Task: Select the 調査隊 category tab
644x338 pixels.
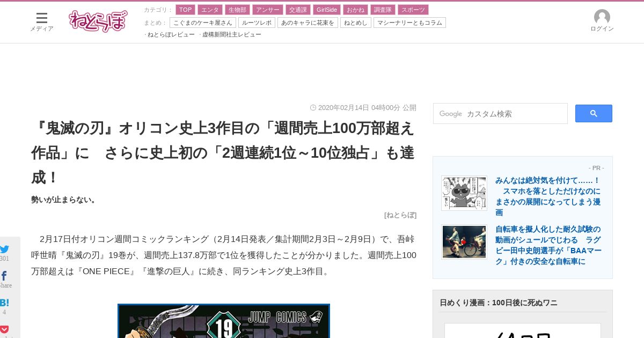Action: (383, 10)
